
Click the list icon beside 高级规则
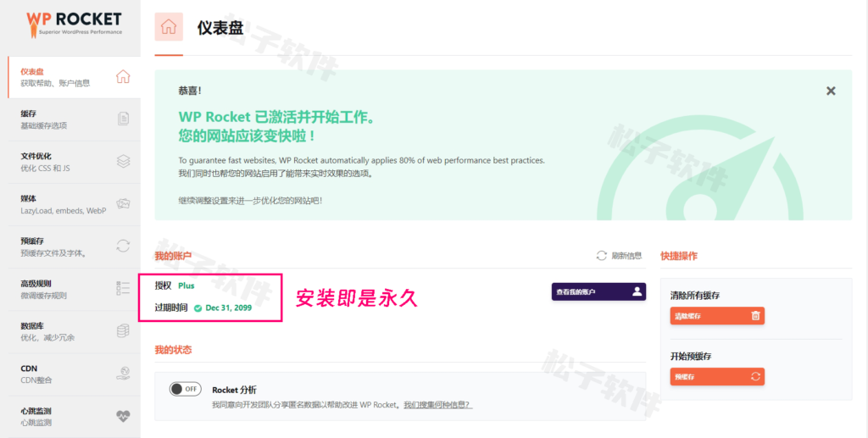point(123,288)
